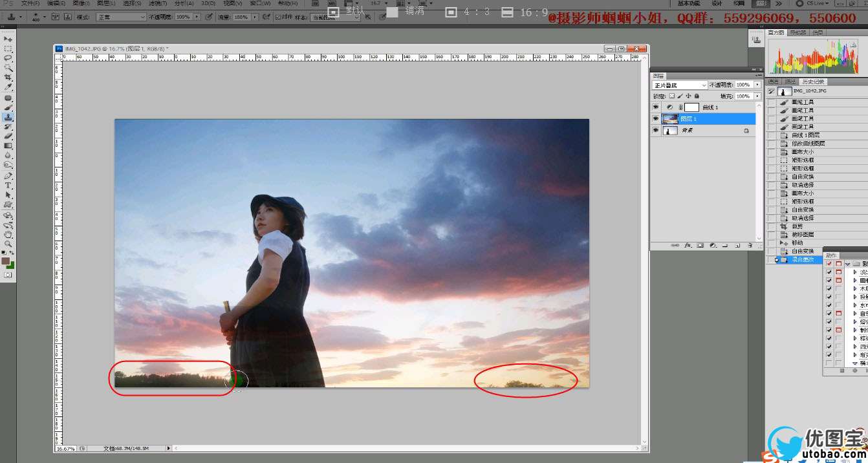
Task: Hide the 背景 layer
Action: (656, 131)
